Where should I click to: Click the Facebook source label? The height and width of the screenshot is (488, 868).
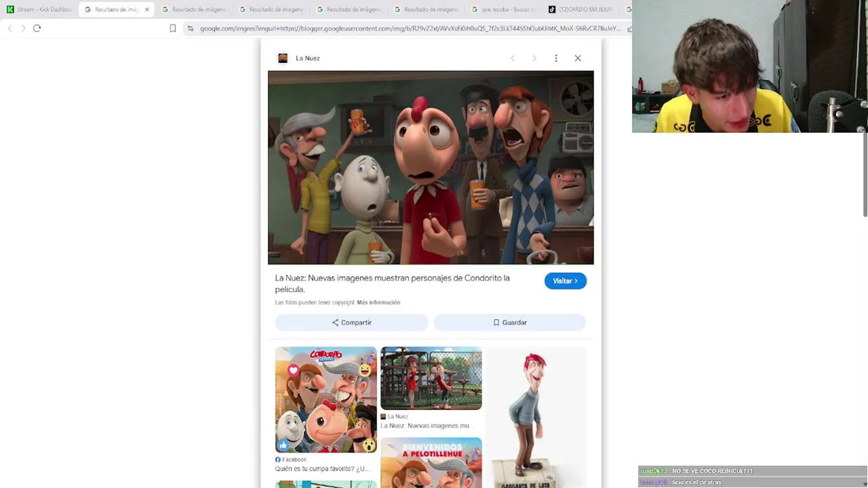(291, 460)
